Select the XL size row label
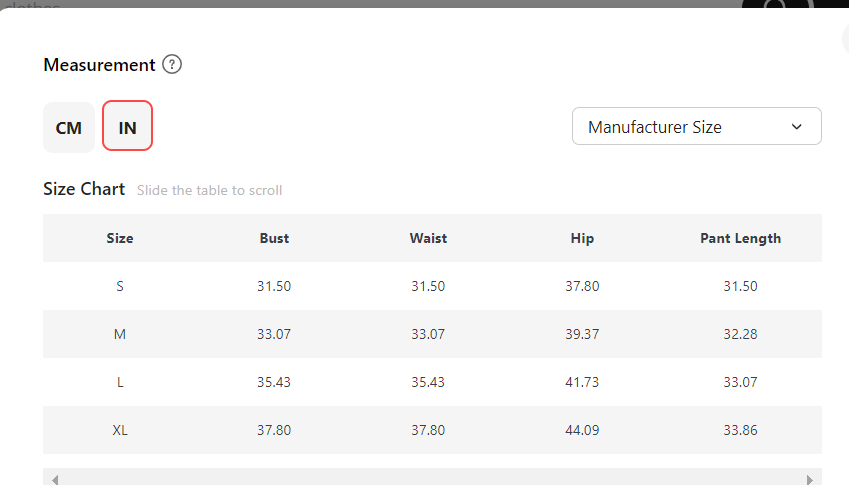The image size is (849, 485). 120,430
